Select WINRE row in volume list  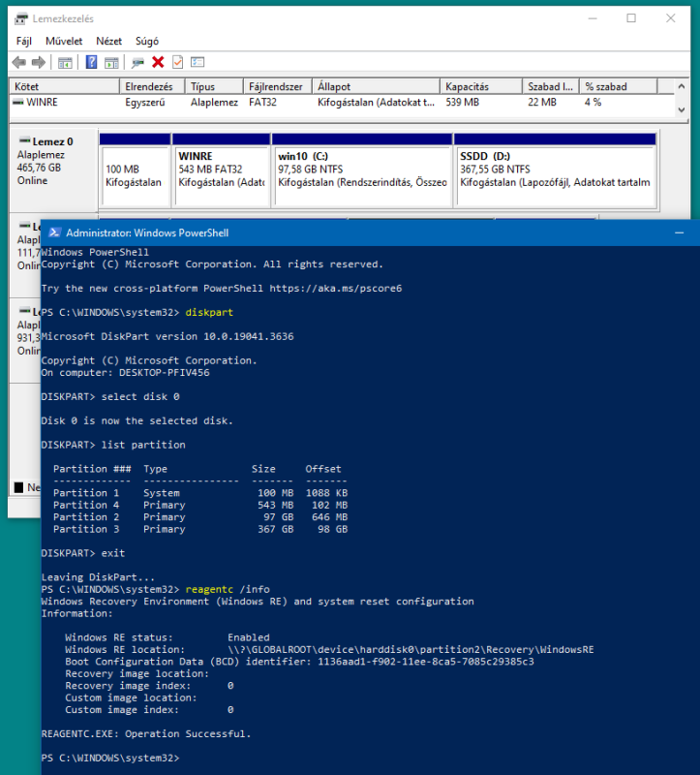[342, 103]
